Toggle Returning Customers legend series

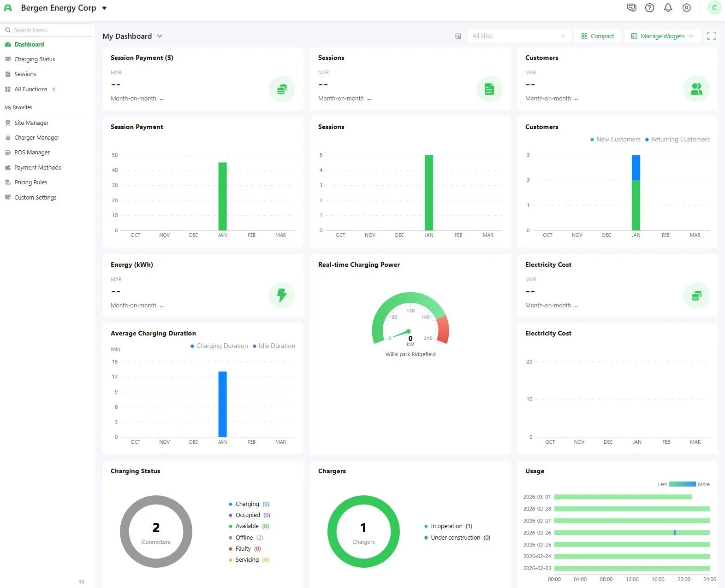pyautogui.click(x=677, y=139)
